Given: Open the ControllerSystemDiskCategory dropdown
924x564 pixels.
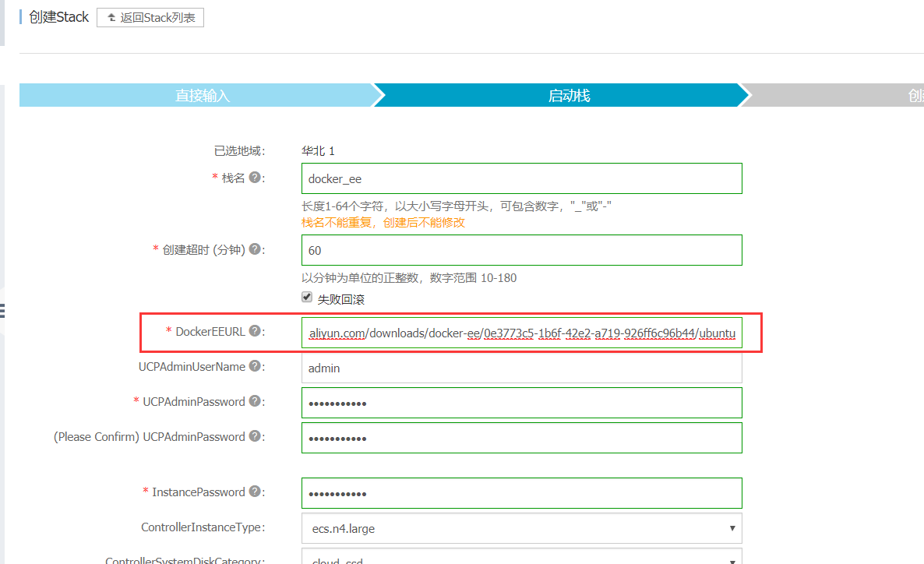Looking at the screenshot, I should tap(521, 556).
